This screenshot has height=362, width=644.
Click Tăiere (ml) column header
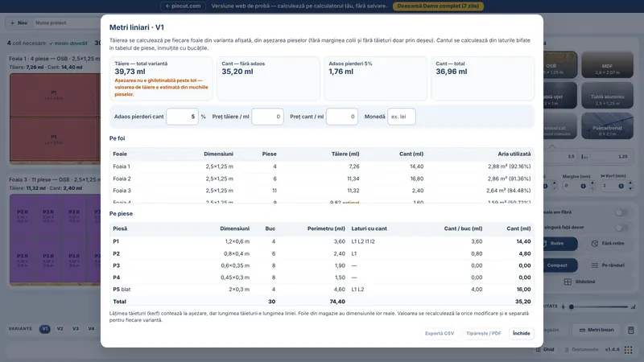coord(345,154)
